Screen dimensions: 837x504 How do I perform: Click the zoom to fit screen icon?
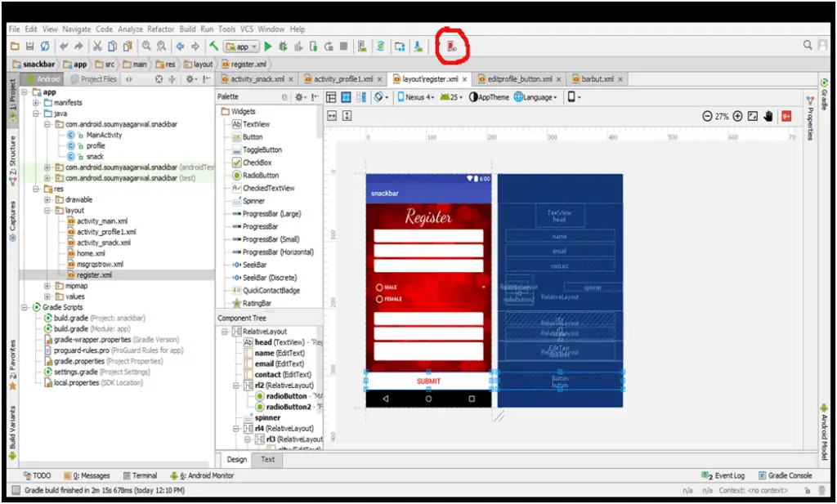click(753, 116)
